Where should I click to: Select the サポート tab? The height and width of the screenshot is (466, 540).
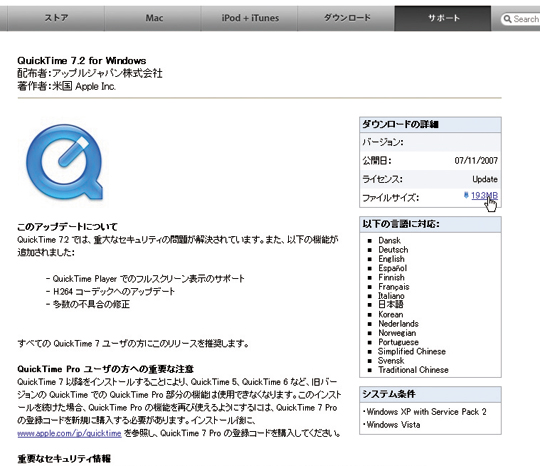[x=443, y=18]
